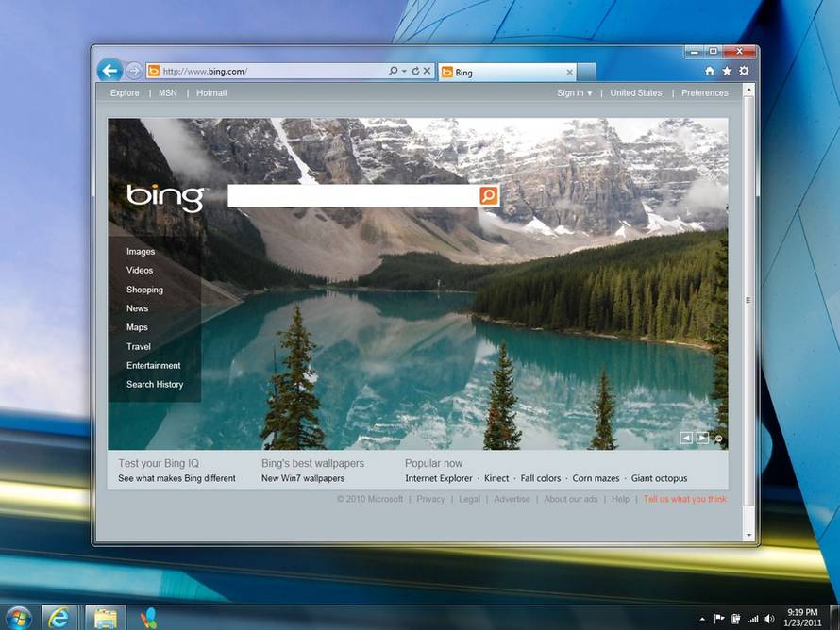Stop loading the page
The height and width of the screenshot is (630, 840).
425,71
